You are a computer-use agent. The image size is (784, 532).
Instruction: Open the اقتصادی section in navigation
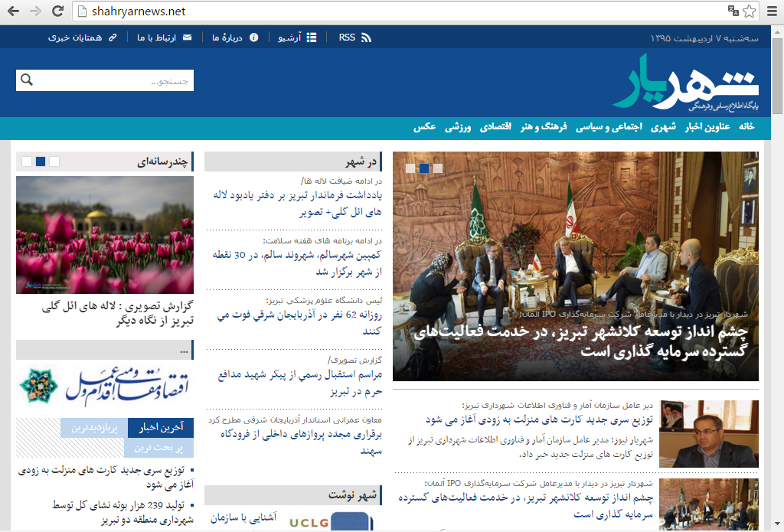496,127
